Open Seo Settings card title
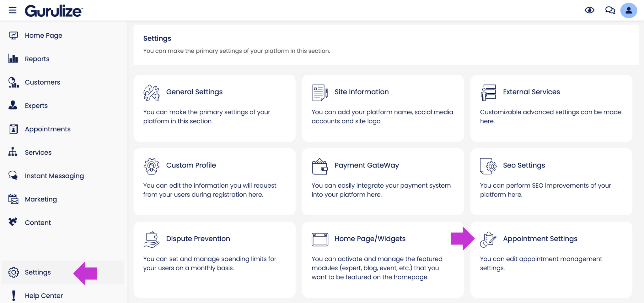 coord(524,165)
